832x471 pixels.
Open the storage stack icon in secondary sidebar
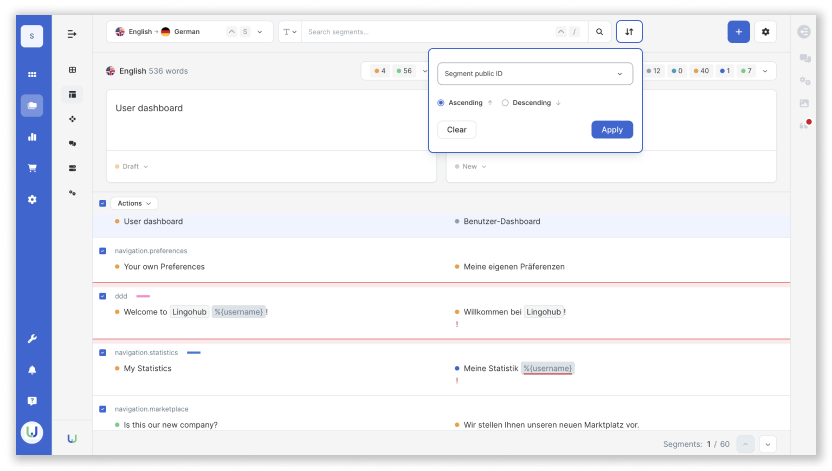tap(72, 168)
